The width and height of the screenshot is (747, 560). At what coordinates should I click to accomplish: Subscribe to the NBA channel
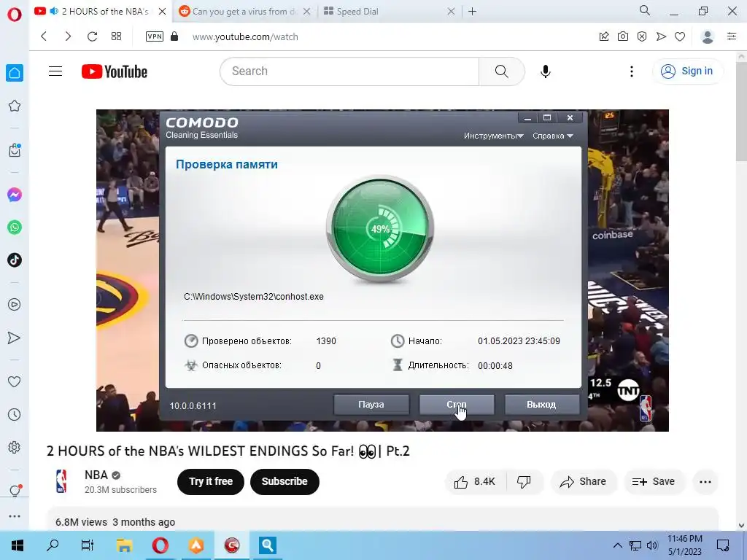coord(285,481)
